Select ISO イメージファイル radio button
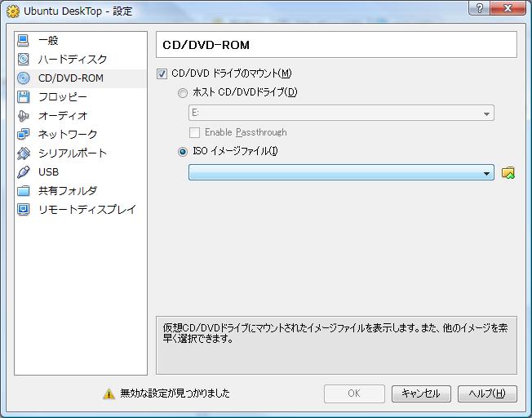The height and width of the screenshot is (418, 532). point(183,152)
